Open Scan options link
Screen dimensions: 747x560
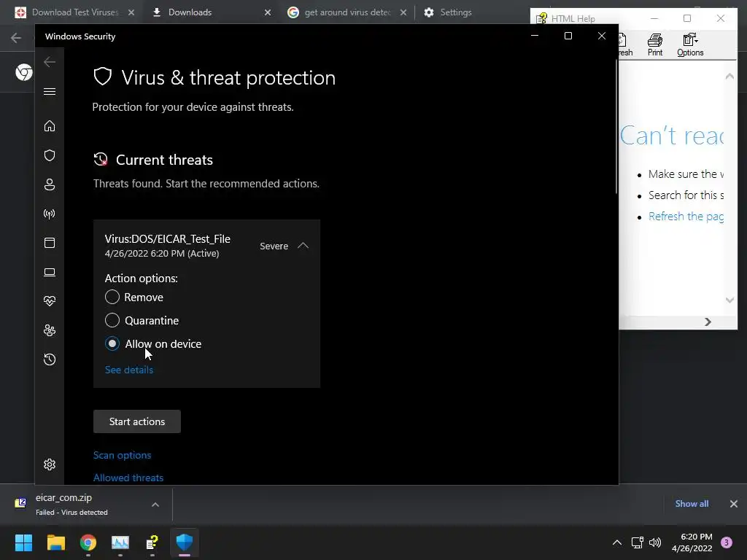[122, 455]
